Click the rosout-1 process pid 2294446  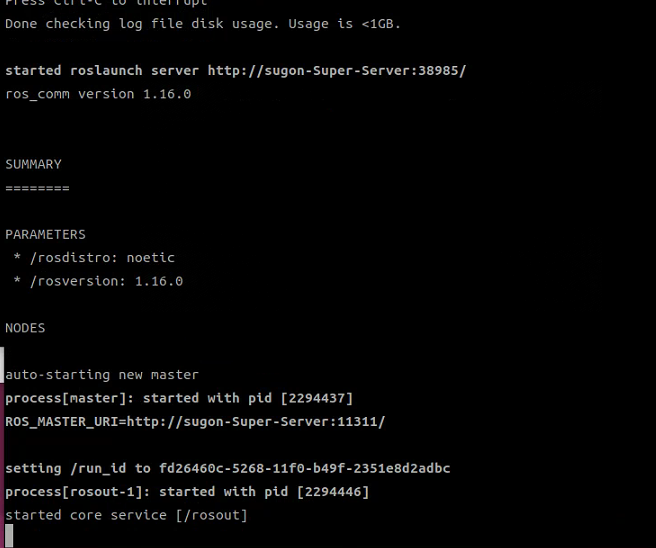(x=333, y=492)
